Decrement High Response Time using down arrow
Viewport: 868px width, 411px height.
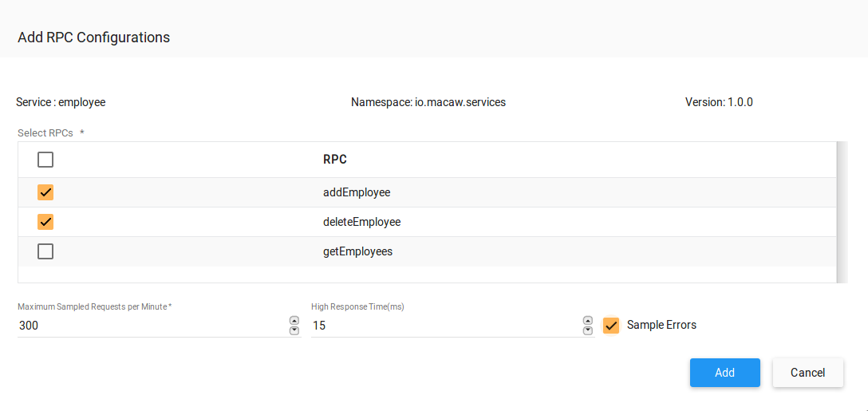(588, 330)
